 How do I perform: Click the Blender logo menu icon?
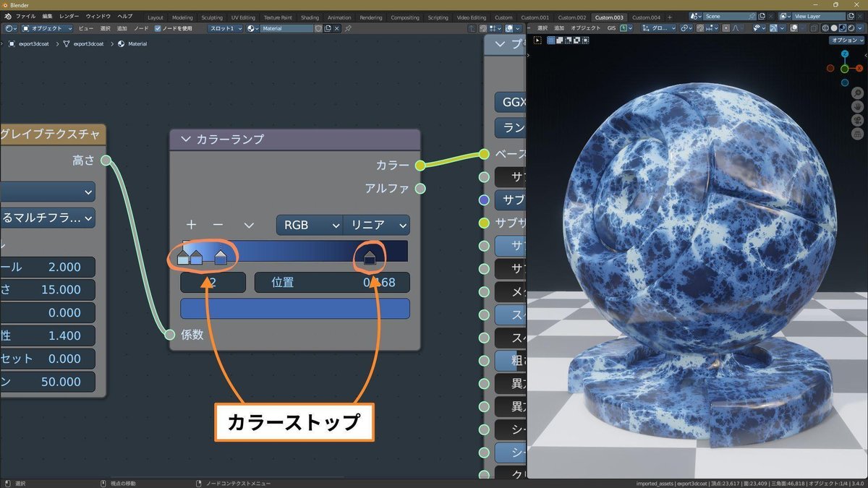[x=7, y=17]
